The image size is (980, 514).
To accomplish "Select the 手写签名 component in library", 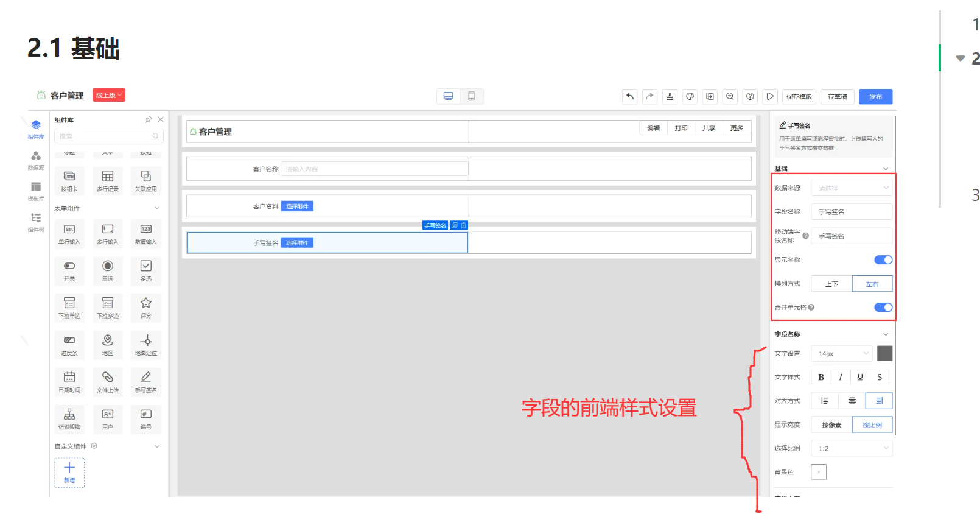I will [146, 382].
